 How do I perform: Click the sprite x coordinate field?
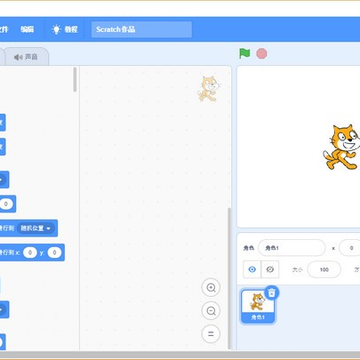point(350,248)
